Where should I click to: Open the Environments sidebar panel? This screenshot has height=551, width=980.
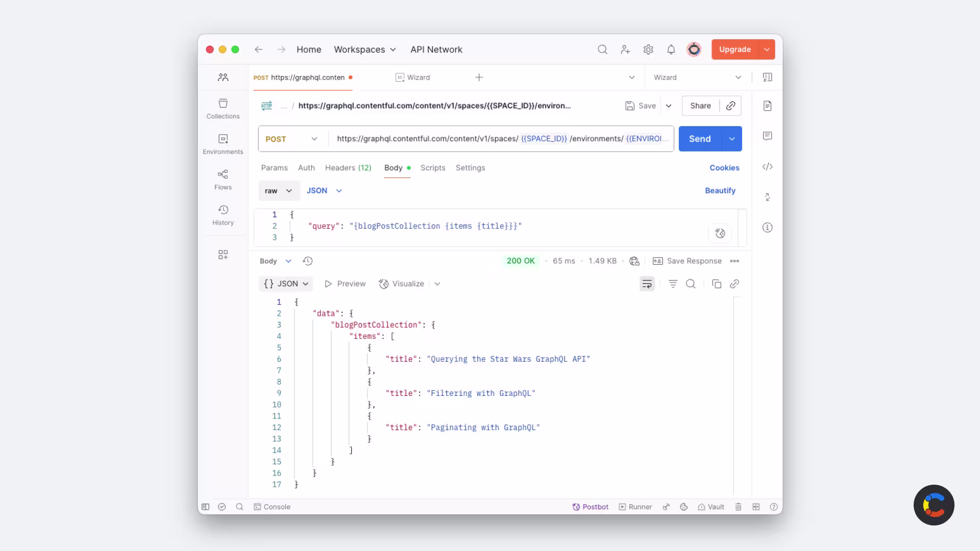pos(223,144)
